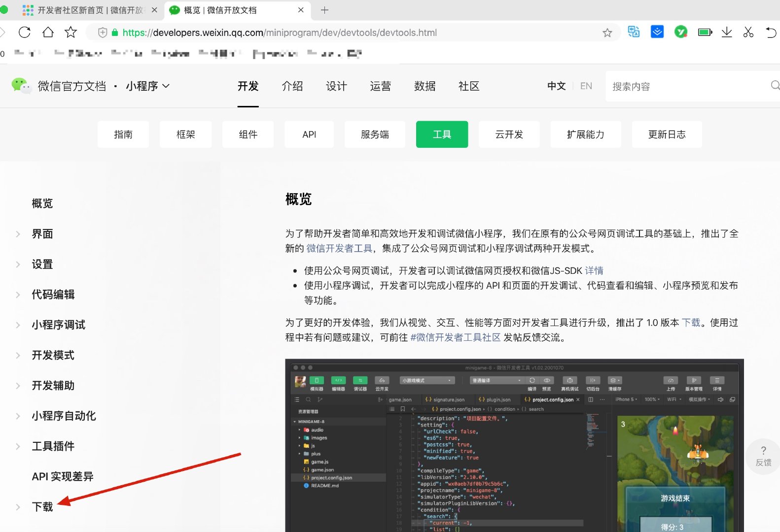Click the 扩展能力 button

(x=586, y=134)
